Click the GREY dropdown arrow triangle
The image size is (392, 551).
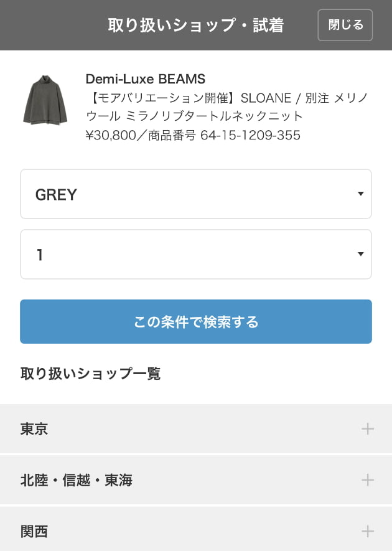pyautogui.click(x=360, y=194)
